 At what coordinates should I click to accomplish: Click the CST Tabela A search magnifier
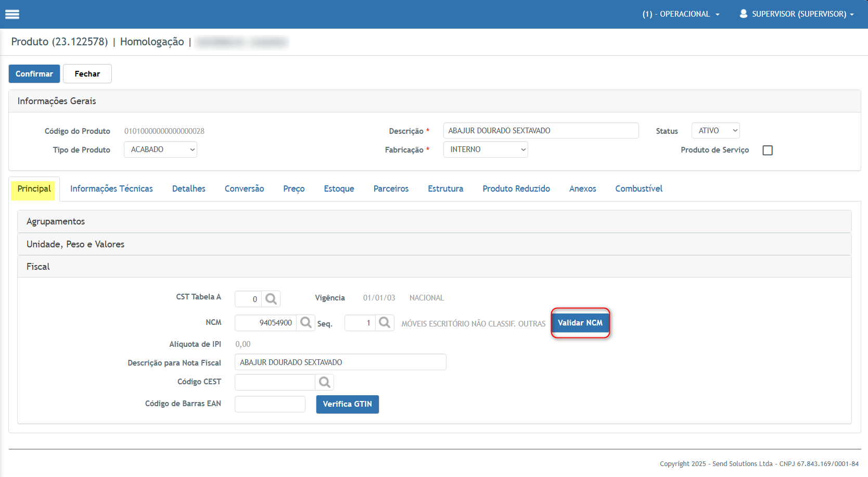271,299
